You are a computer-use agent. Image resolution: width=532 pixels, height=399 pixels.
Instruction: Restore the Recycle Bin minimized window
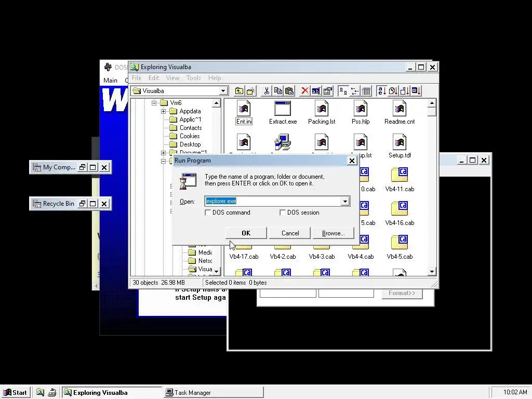pyautogui.click(x=82, y=204)
